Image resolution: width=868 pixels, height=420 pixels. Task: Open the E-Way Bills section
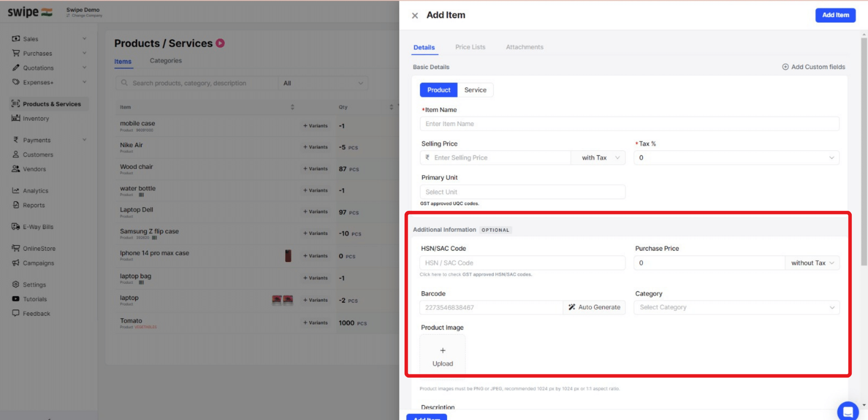tap(38, 226)
